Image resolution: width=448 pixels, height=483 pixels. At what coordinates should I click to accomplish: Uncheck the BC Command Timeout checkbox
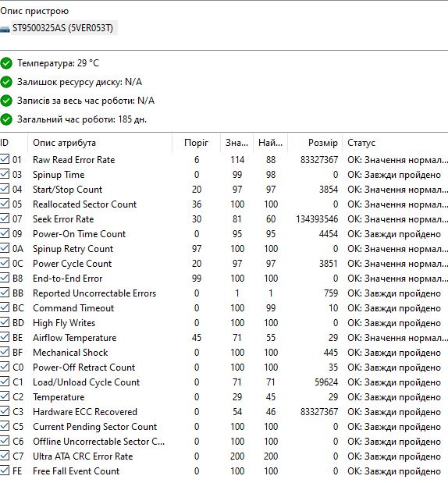(5, 307)
